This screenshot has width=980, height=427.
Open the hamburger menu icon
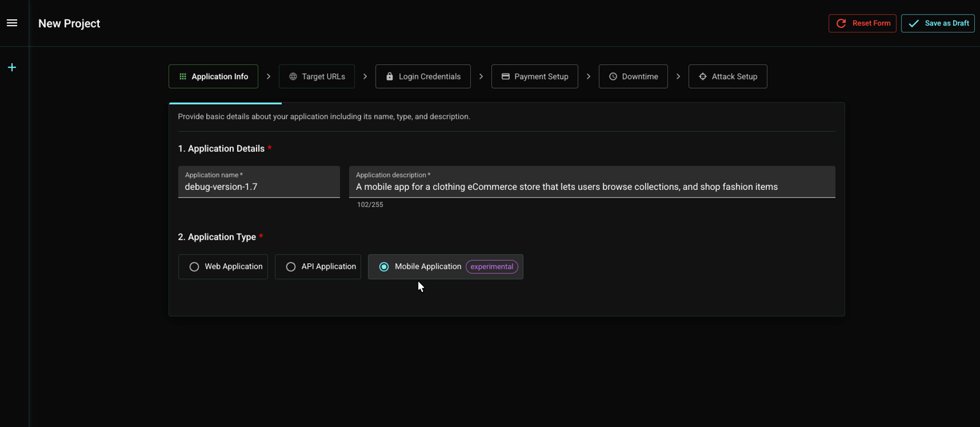tap(12, 23)
